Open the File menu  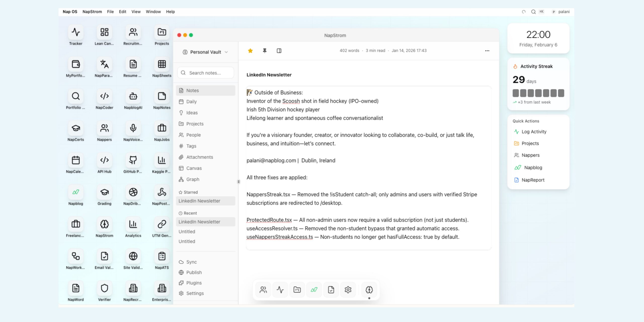(x=110, y=12)
